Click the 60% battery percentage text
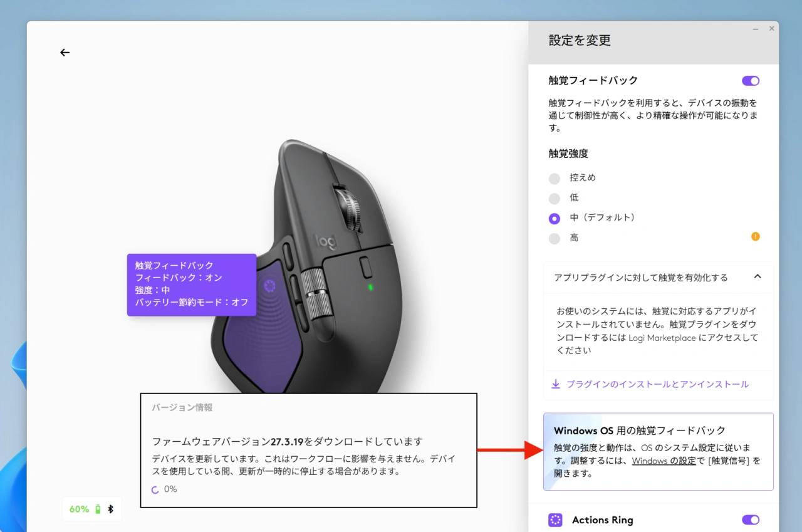 click(x=79, y=509)
